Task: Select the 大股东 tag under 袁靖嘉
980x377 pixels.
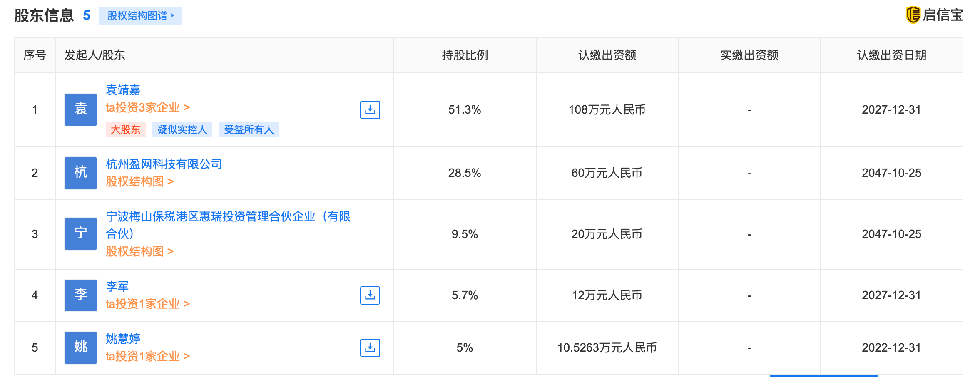Action: [x=125, y=130]
